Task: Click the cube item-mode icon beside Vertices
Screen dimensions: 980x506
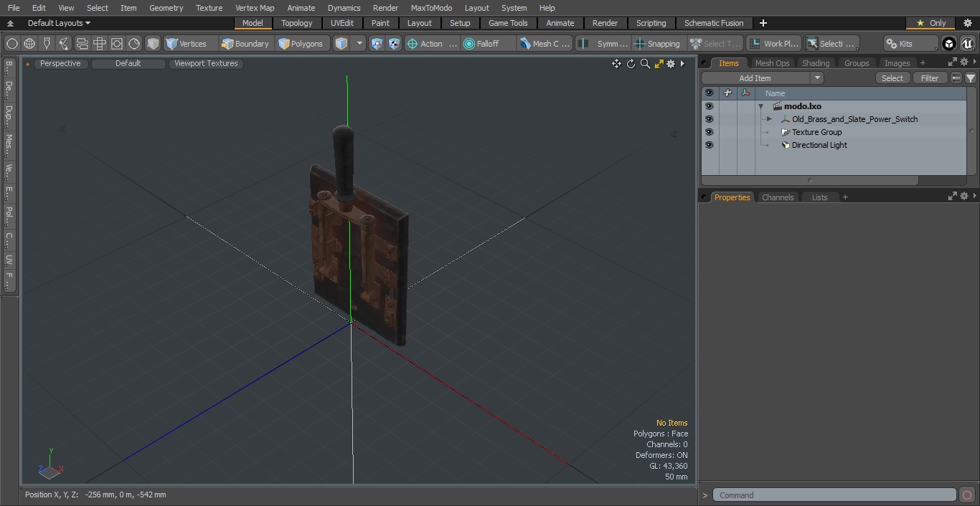Action: click(153, 44)
